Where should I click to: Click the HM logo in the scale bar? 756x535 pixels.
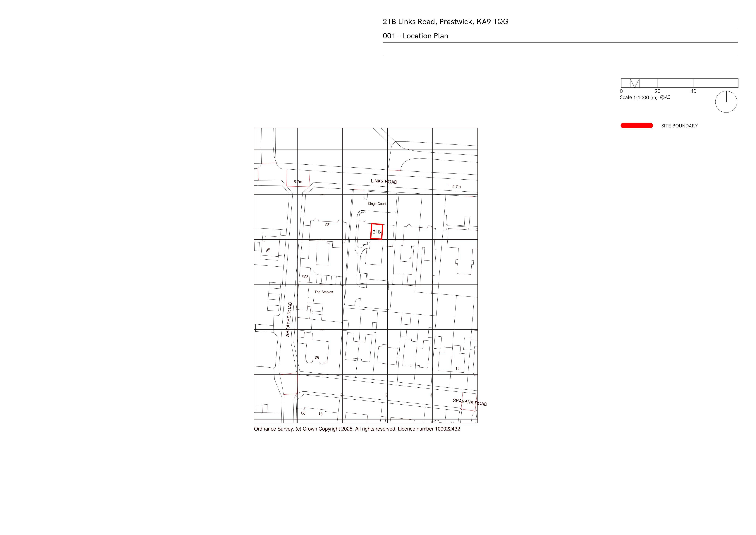point(630,83)
